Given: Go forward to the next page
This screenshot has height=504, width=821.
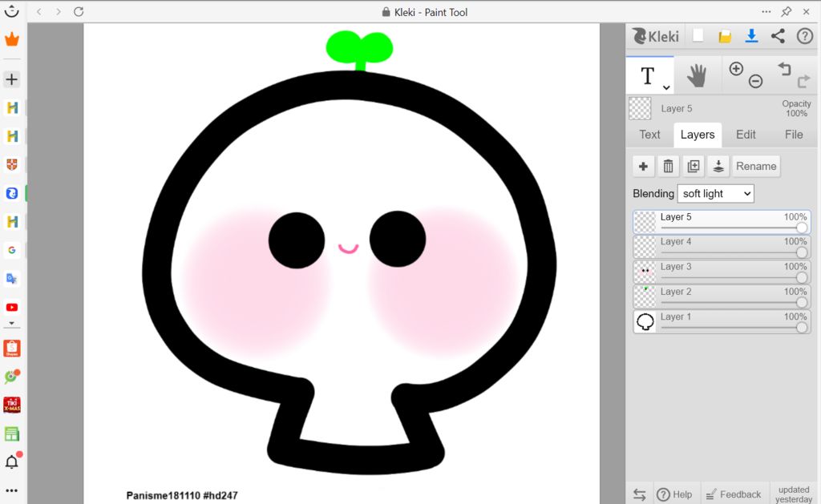Looking at the screenshot, I should point(58,11).
